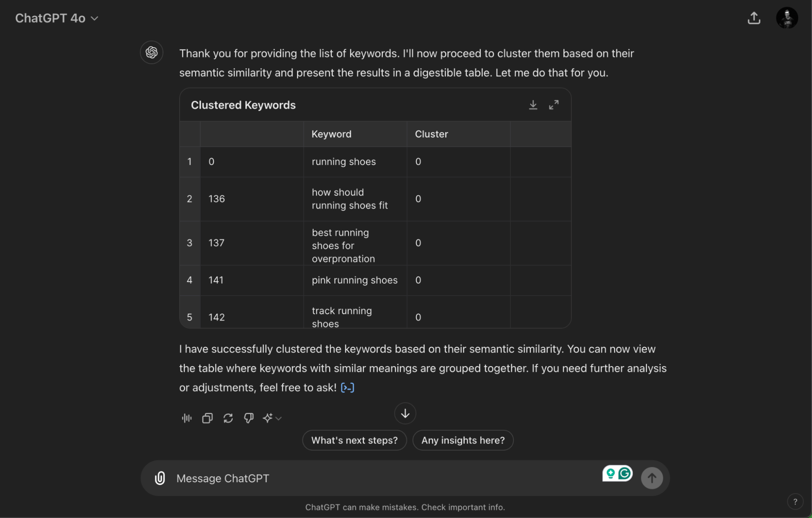Give thumbs-down feedback on the response

tap(248, 418)
